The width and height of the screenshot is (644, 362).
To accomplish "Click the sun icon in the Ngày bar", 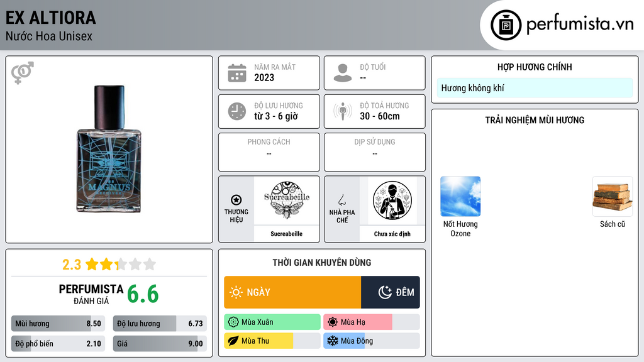I will click(236, 292).
